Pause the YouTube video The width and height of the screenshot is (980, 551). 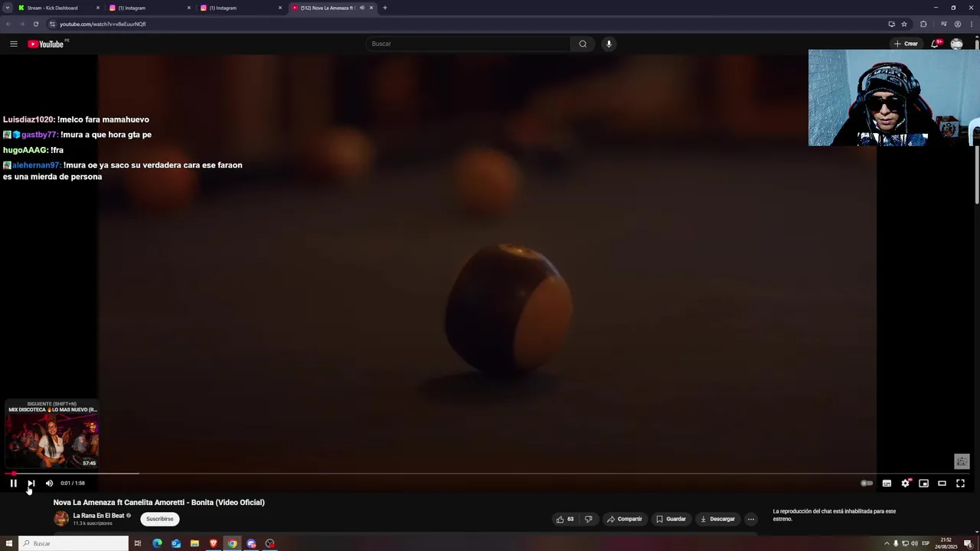[x=13, y=483]
